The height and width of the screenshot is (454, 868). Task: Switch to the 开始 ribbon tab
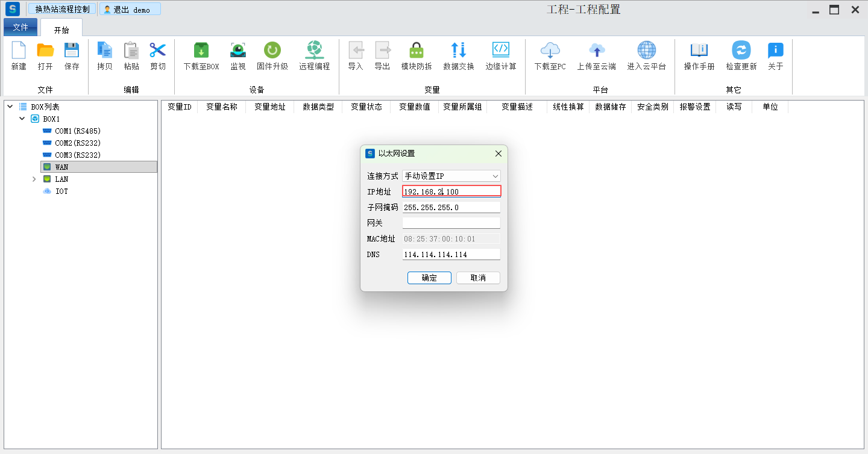click(61, 30)
